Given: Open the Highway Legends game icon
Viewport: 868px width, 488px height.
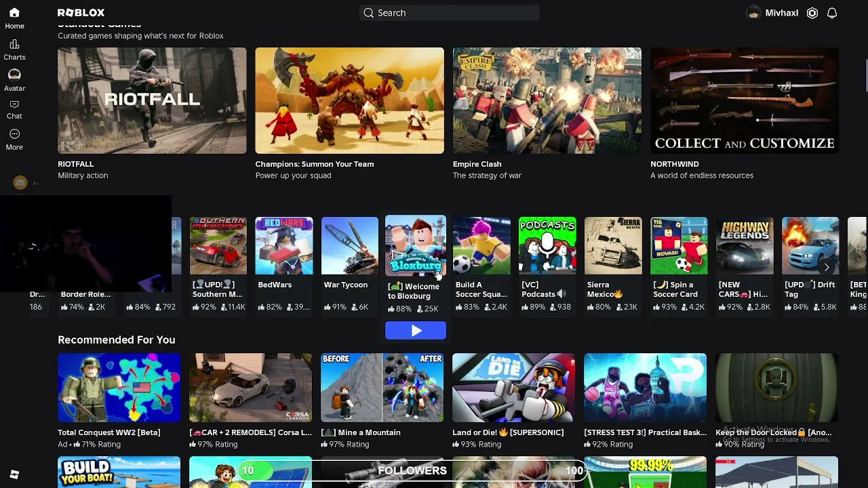Looking at the screenshot, I should [x=745, y=245].
